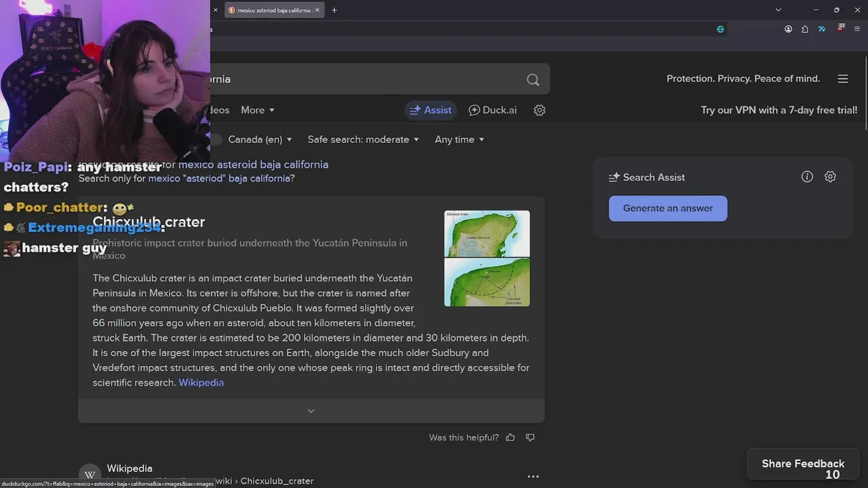Open the Firefox application menu

click(x=857, y=29)
